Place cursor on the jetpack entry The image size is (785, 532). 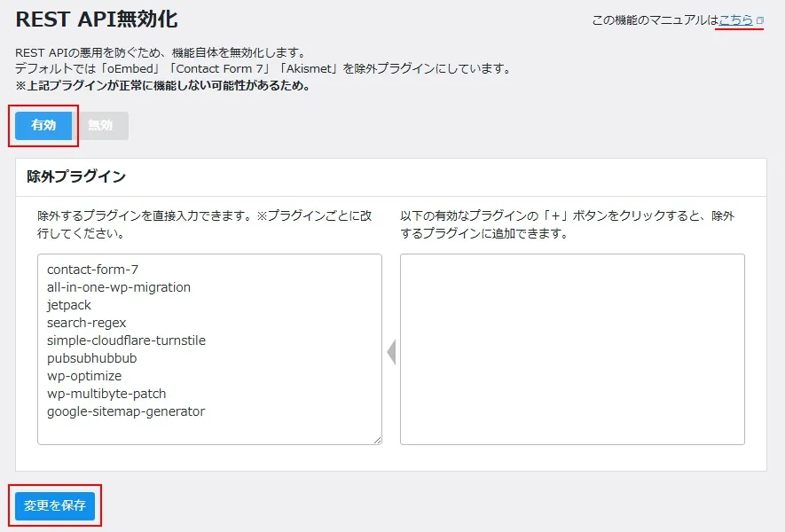pos(69,305)
